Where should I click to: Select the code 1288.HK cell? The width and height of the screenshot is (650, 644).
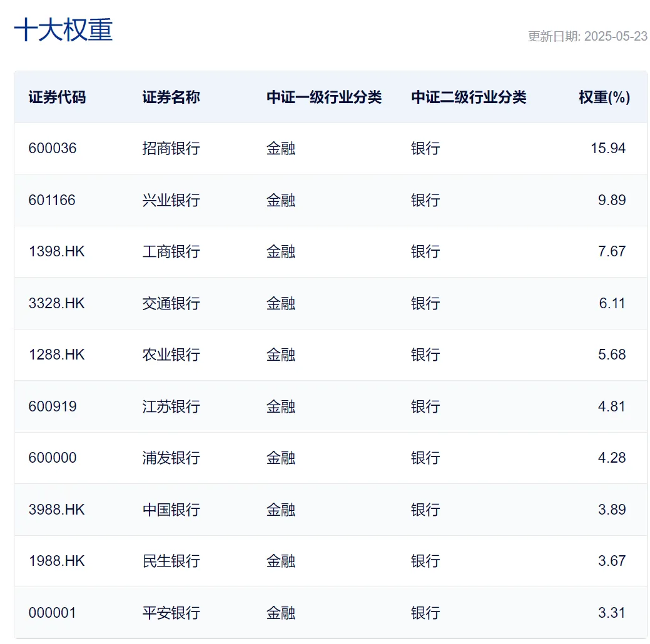(57, 355)
